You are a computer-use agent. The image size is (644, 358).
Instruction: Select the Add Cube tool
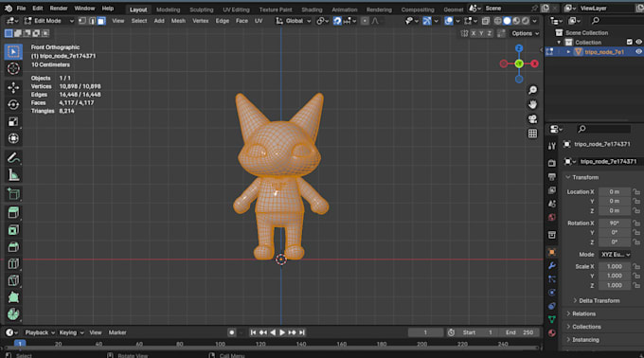(x=13, y=194)
